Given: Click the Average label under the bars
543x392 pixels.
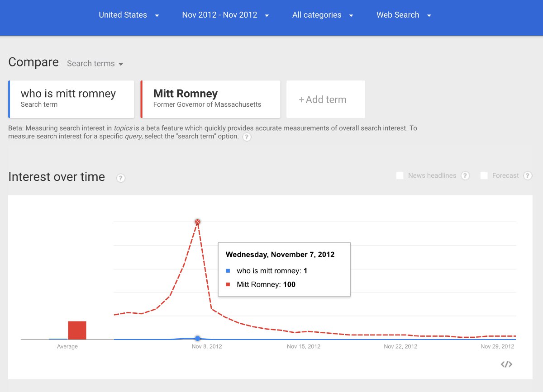Looking at the screenshot, I should 67,347.
